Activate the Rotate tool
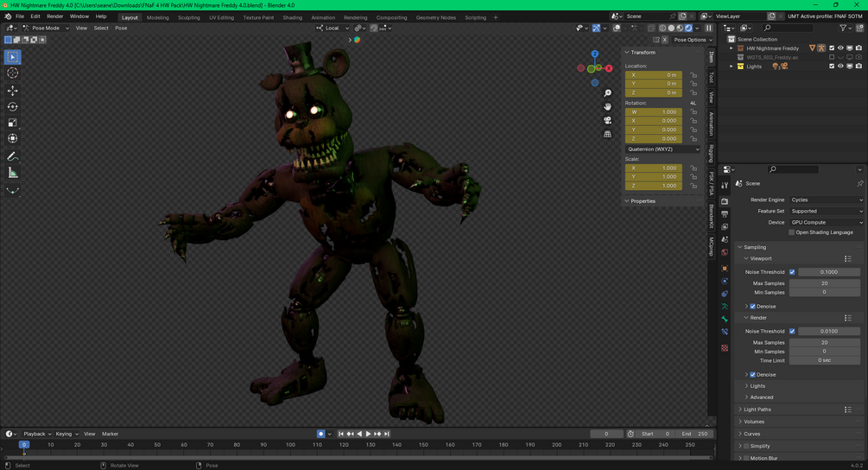Screen dimensions: 868x470 pos(12,107)
